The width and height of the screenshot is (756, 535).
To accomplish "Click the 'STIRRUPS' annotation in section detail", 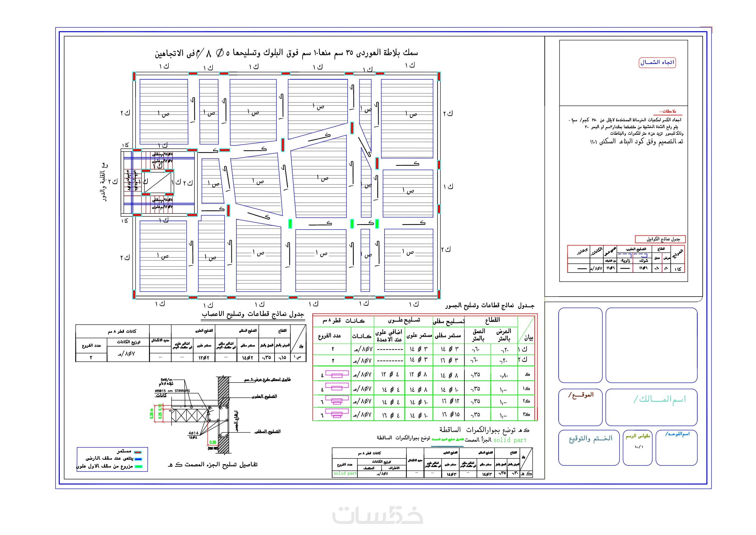I will coord(182,391).
